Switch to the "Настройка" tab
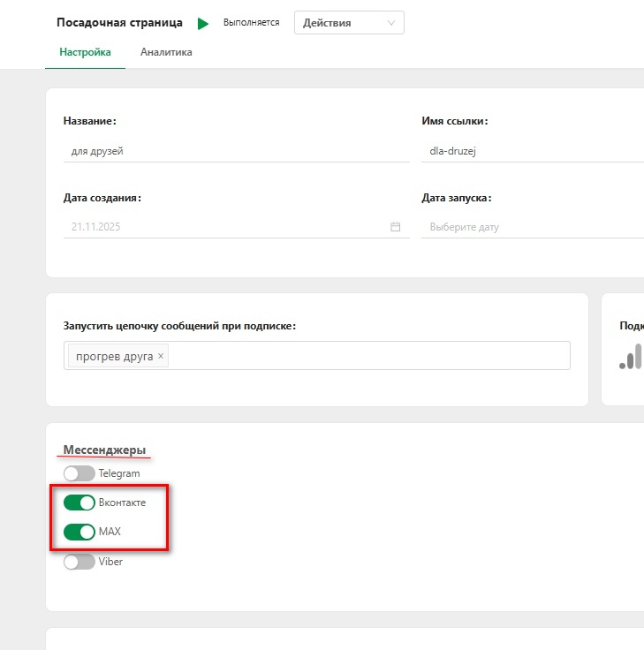The width and height of the screenshot is (644, 650). [85, 52]
